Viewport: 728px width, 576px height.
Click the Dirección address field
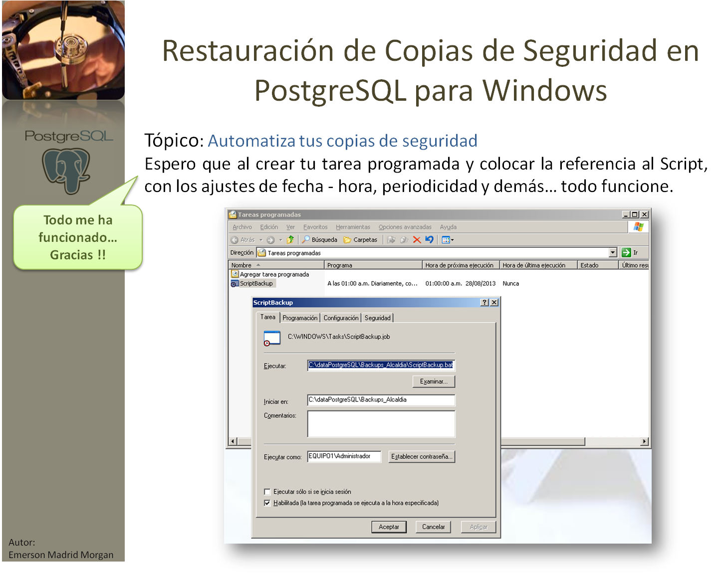point(437,252)
